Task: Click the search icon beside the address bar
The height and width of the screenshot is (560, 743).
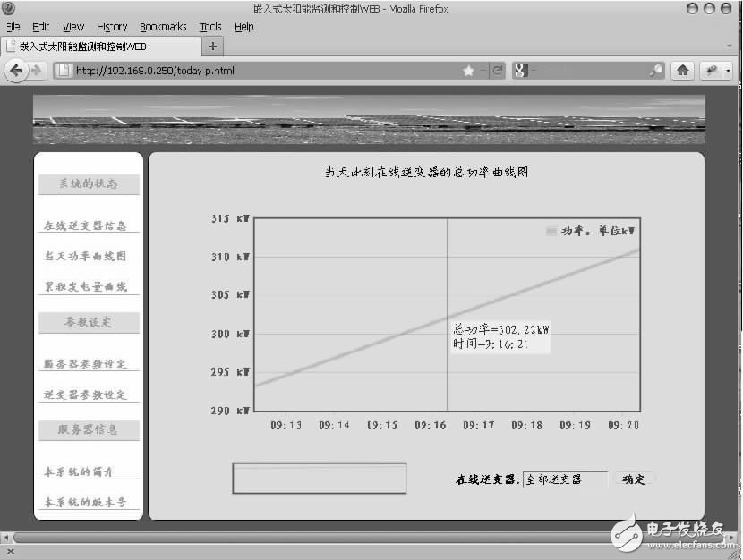Action: [657, 70]
